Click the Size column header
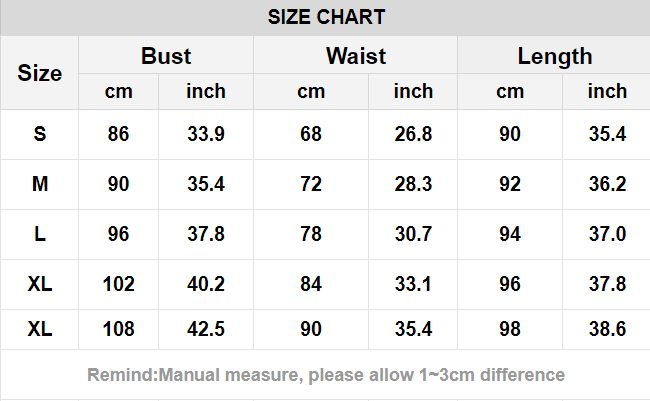Screen dimensions: 650x401 tap(39, 73)
